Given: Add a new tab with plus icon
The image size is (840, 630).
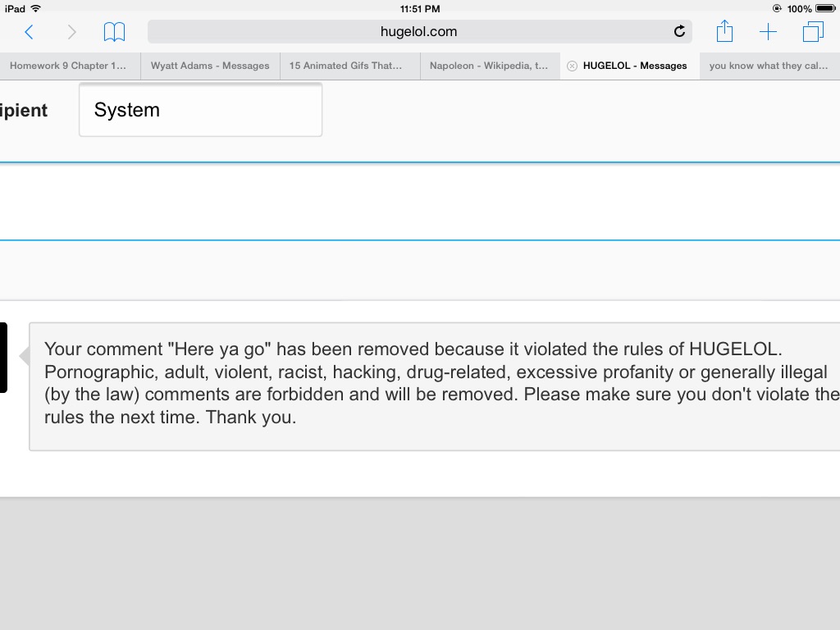Looking at the screenshot, I should click(x=768, y=32).
